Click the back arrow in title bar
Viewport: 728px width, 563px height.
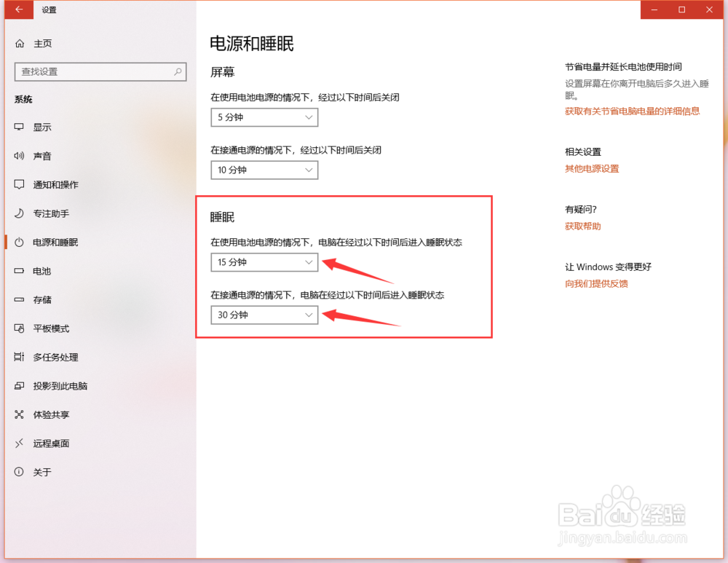click(19, 9)
